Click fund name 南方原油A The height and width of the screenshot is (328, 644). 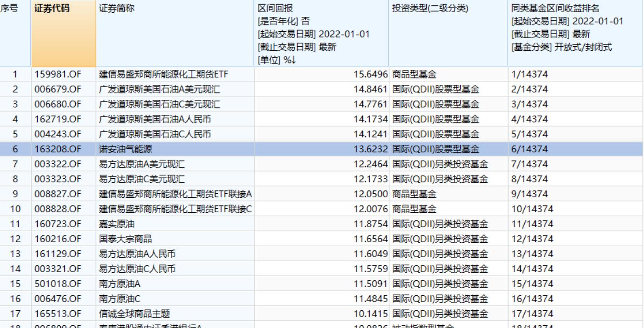point(120,284)
